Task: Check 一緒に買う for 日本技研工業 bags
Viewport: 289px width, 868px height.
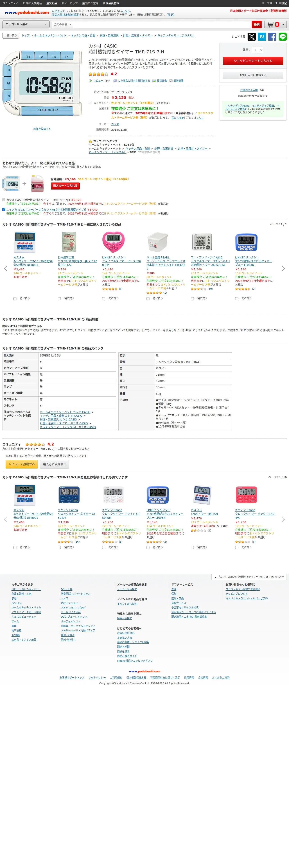Action: (59, 299)
